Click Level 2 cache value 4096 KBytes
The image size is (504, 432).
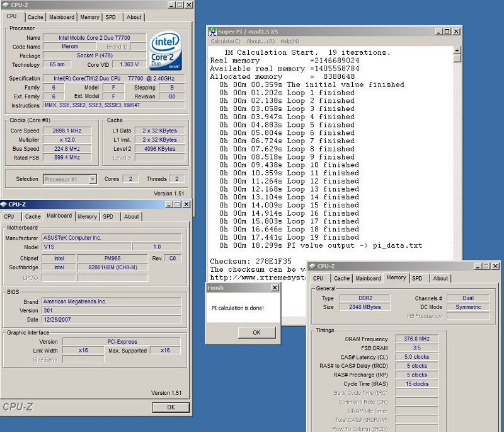coord(160,149)
